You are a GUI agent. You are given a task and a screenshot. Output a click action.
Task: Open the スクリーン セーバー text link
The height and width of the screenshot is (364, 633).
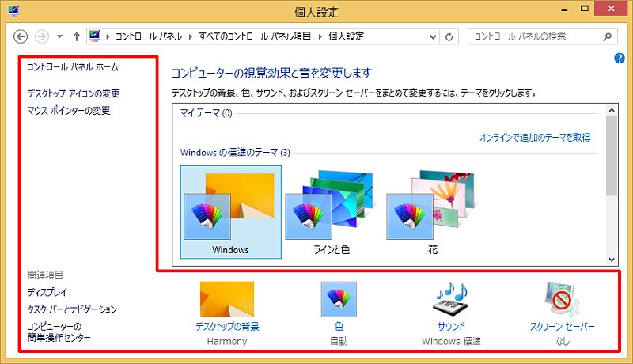tap(563, 327)
